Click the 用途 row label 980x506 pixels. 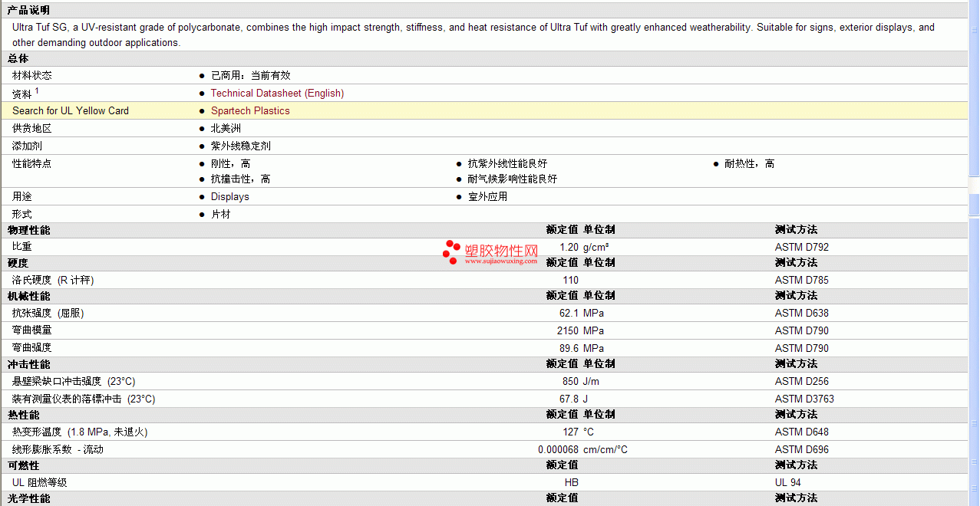click(22, 196)
